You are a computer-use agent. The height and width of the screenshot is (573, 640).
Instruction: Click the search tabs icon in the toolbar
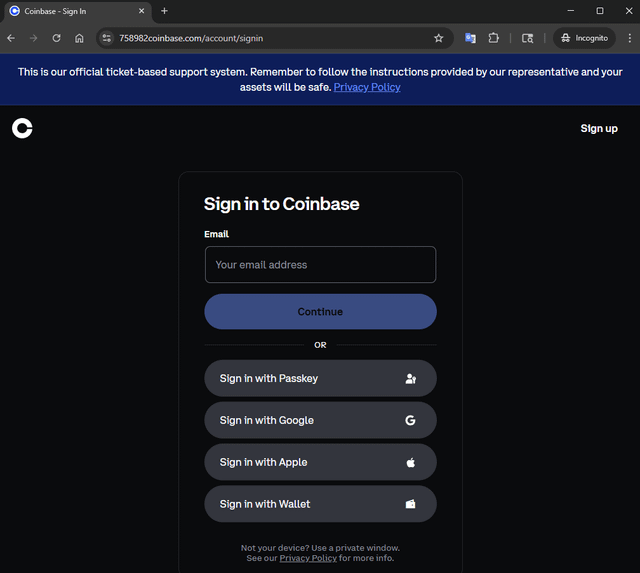(527, 38)
